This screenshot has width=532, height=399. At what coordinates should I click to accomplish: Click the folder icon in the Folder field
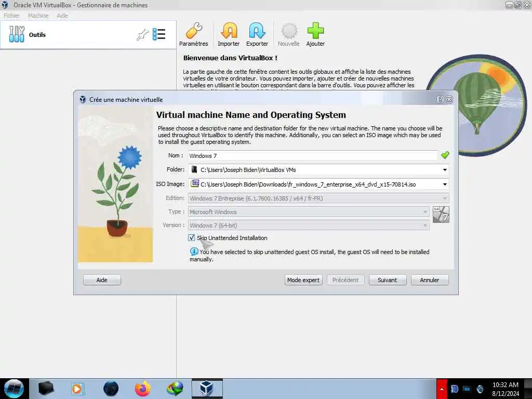point(194,169)
